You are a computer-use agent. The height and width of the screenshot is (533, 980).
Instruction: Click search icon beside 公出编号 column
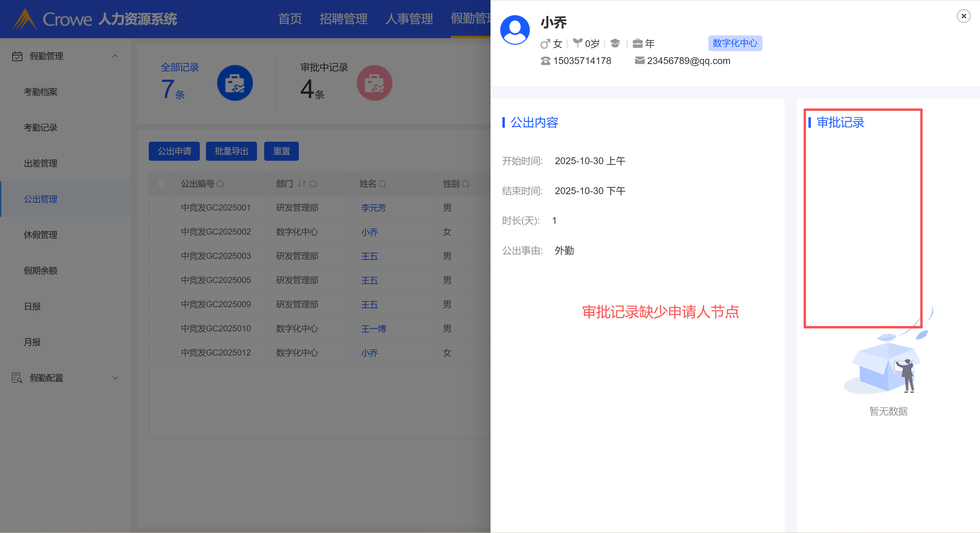click(x=220, y=184)
